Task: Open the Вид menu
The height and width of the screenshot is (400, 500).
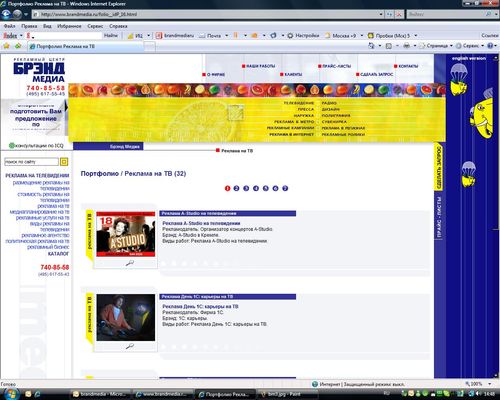Action: [x=47, y=26]
